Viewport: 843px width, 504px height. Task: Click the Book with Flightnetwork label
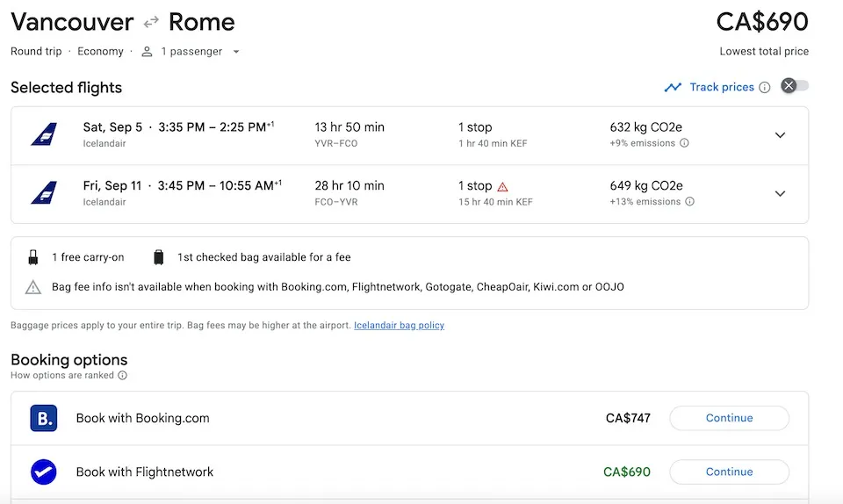[x=145, y=472]
